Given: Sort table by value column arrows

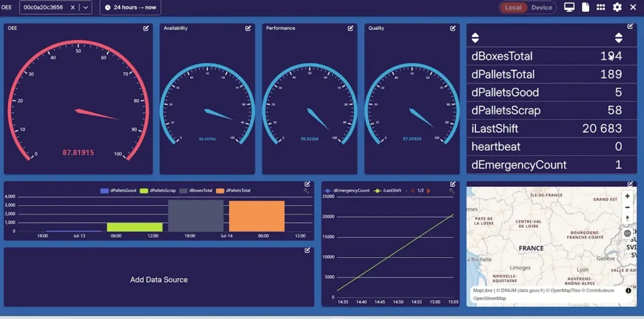Looking at the screenshot, I should [619, 38].
